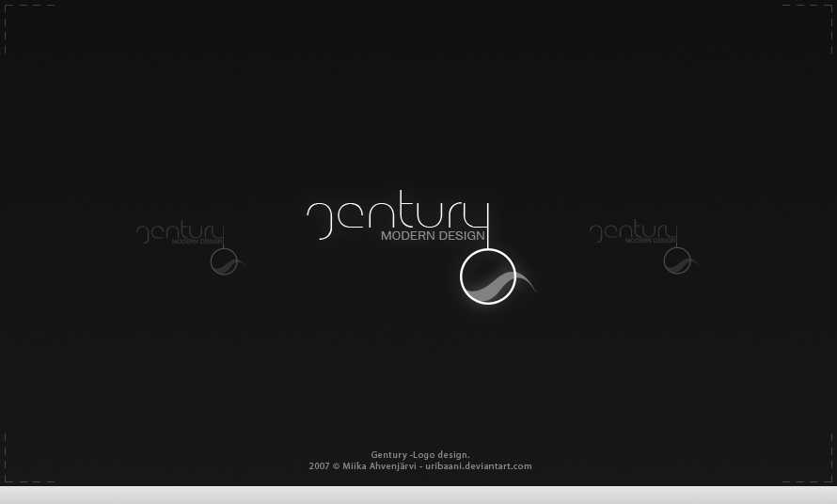837x504 pixels.
Task: Click the "2007 © Miika Ahvenjärvi" credit text
Action: [362, 466]
